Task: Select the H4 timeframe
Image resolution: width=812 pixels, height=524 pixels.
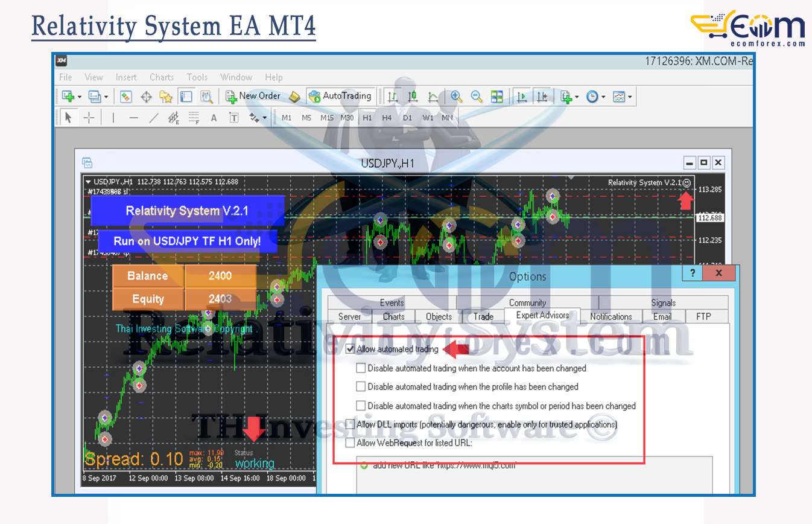Action: point(387,118)
